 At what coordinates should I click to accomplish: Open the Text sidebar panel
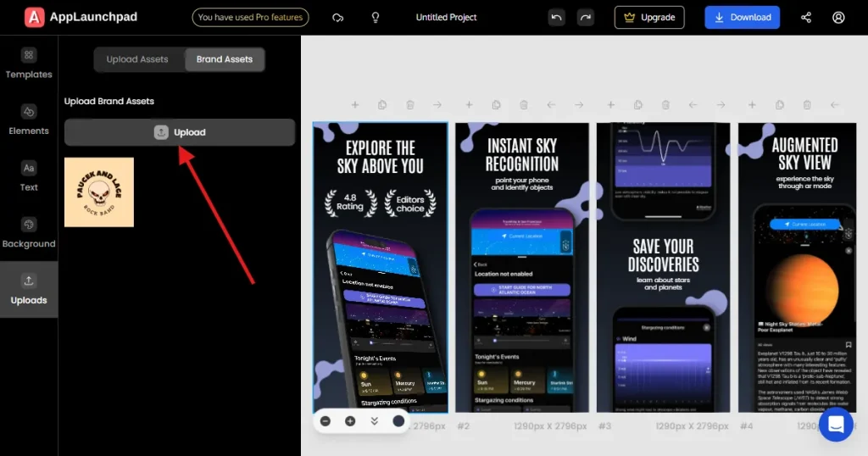click(29, 176)
